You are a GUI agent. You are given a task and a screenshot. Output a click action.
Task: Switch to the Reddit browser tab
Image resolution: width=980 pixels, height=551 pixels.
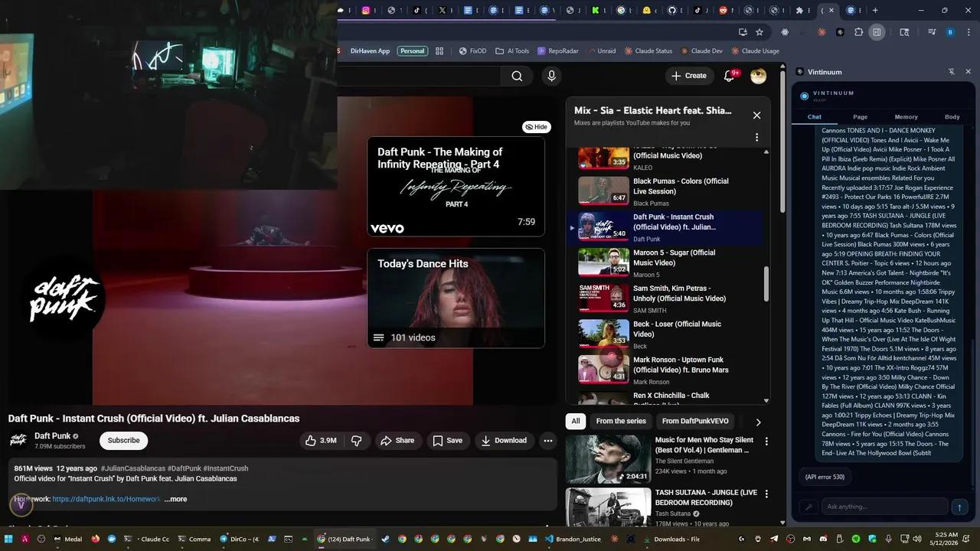tap(723, 11)
